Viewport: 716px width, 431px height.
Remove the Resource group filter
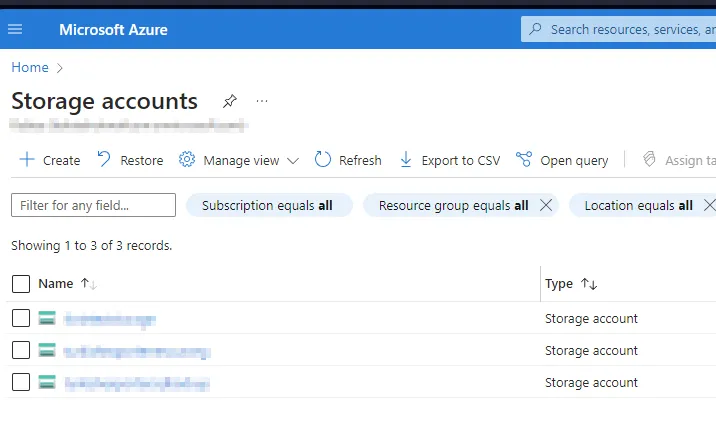coord(545,205)
